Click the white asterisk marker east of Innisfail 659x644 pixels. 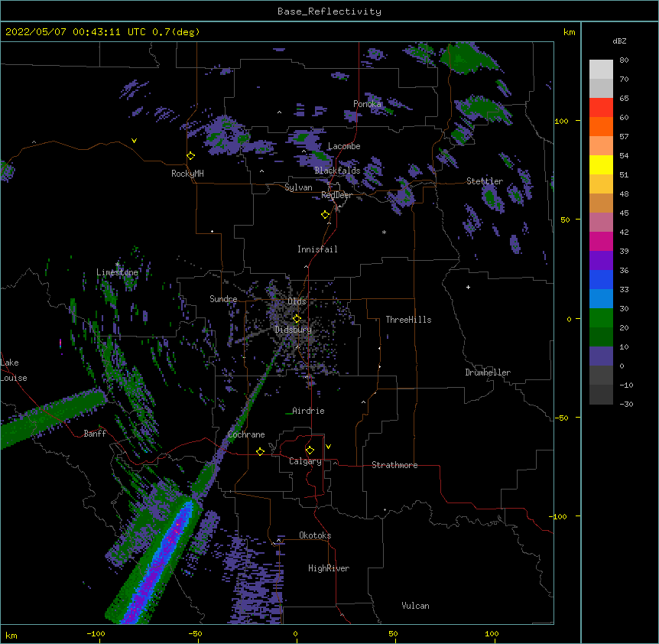(x=384, y=233)
